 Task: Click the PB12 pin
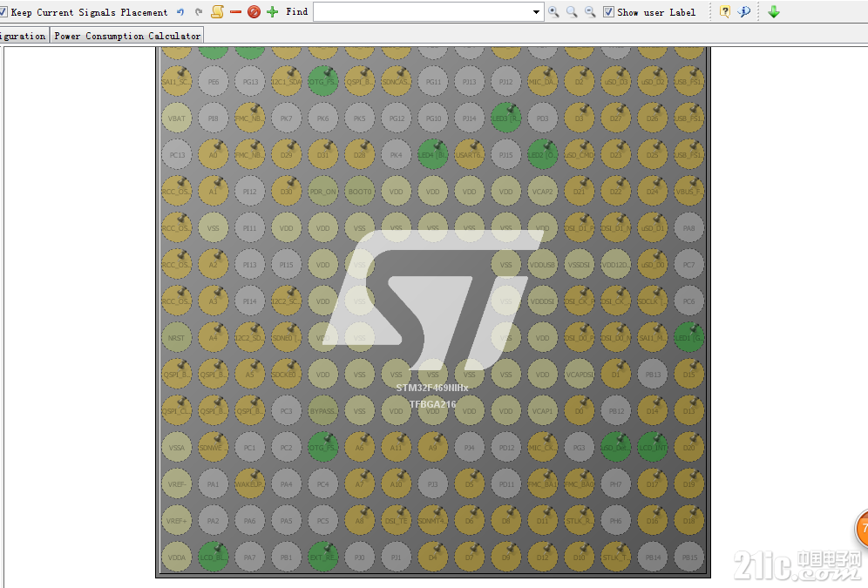point(616,411)
